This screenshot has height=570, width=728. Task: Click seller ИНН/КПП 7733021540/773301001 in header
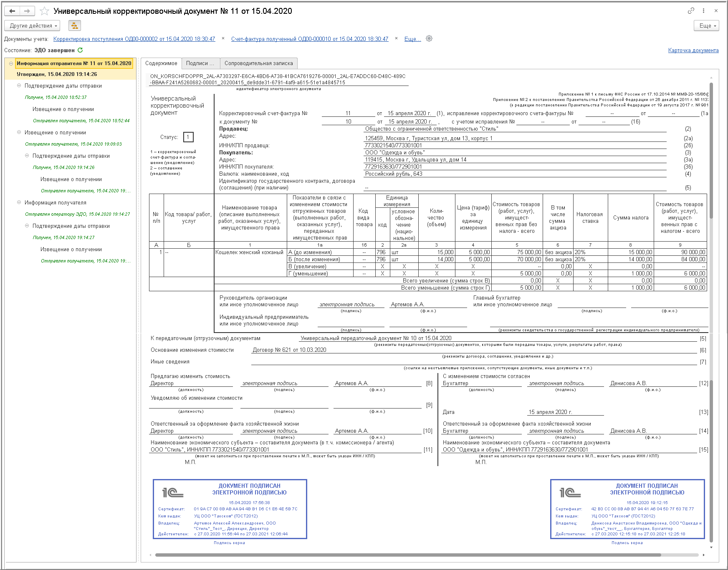click(393, 146)
